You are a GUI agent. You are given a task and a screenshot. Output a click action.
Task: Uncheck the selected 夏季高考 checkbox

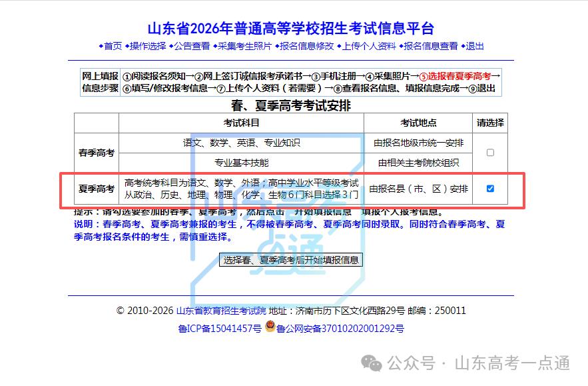tap(490, 189)
